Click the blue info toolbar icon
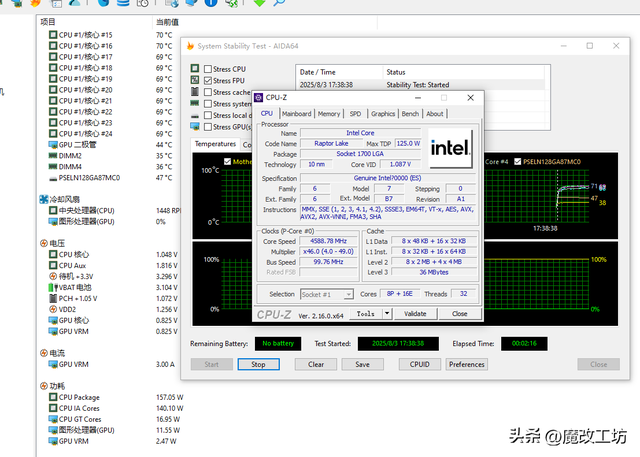 (x=211, y=3)
